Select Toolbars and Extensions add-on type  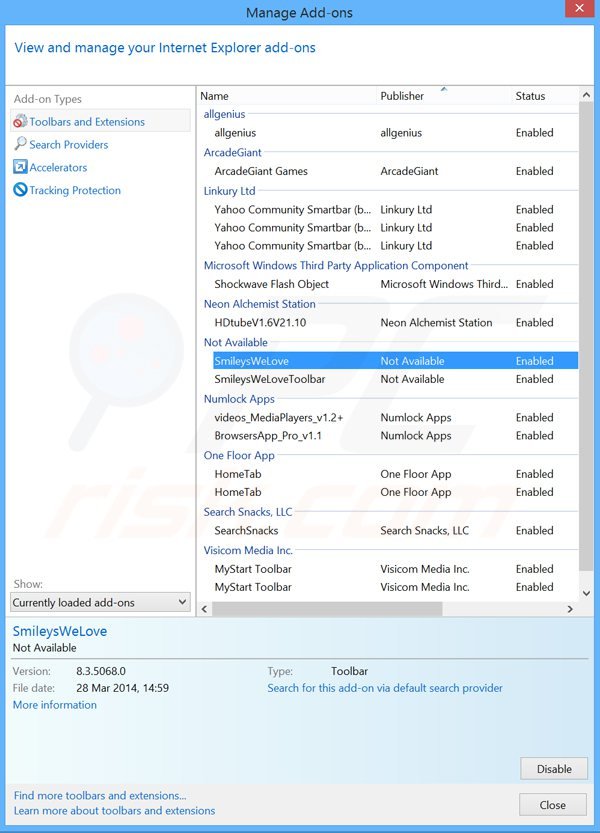coord(100,121)
